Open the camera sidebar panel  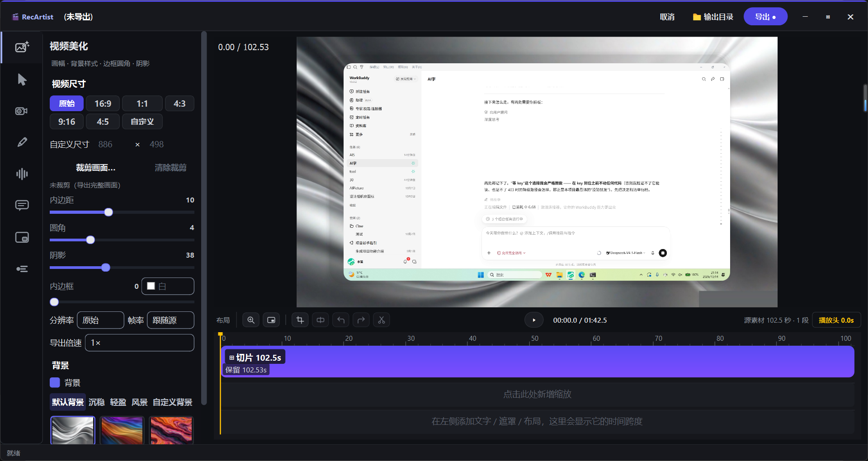(x=22, y=111)
